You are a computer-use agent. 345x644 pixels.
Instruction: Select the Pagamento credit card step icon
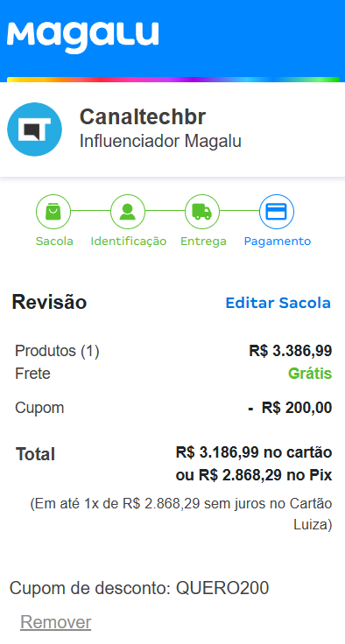(277, 212)
